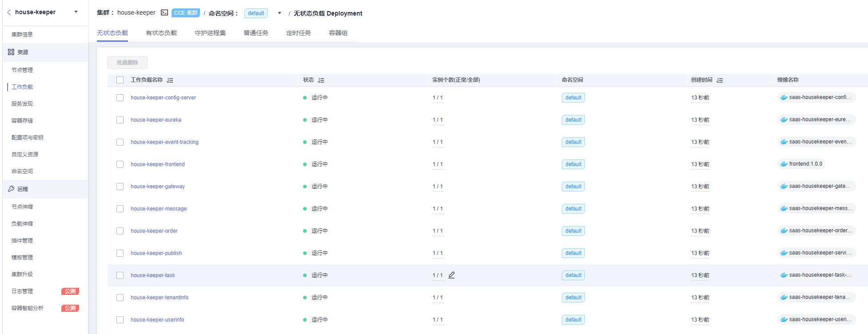The height and width of the screenshot is (334, 868).
Task: Switch to 定时任务 tab
Action: [299, 33]
